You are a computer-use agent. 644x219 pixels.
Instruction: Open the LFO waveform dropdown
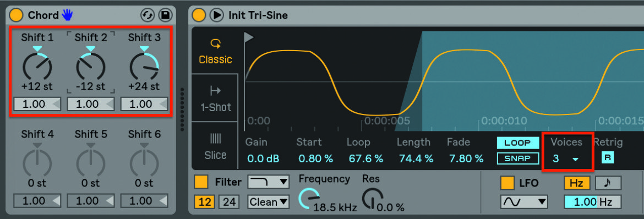pyautogui.click(x=525, y=202)
